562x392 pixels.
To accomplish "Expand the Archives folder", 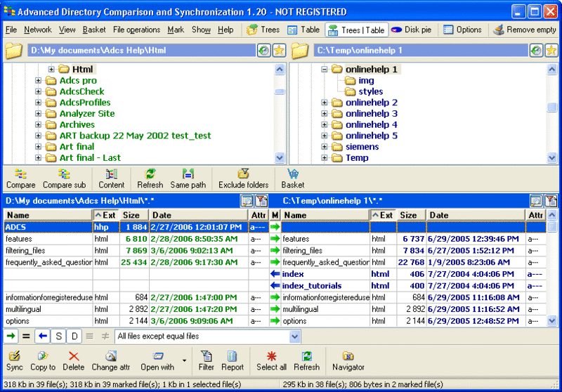I will pyautogui.click(x=39, y=124).
